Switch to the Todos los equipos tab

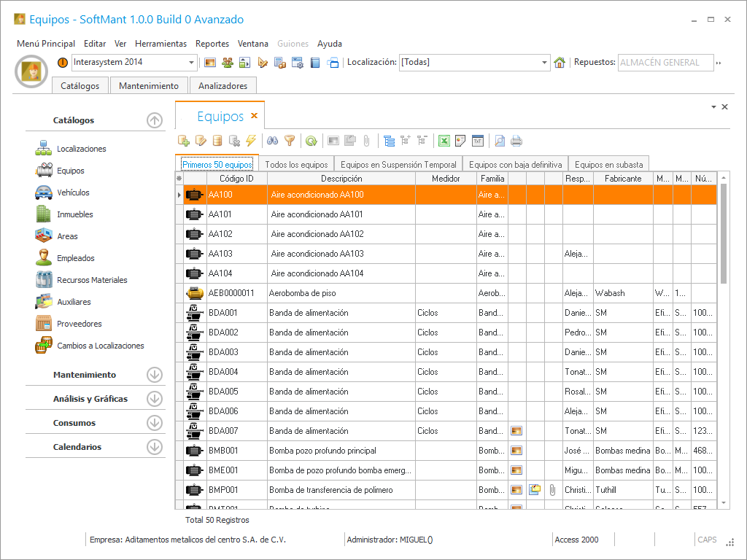coord(296,165)
